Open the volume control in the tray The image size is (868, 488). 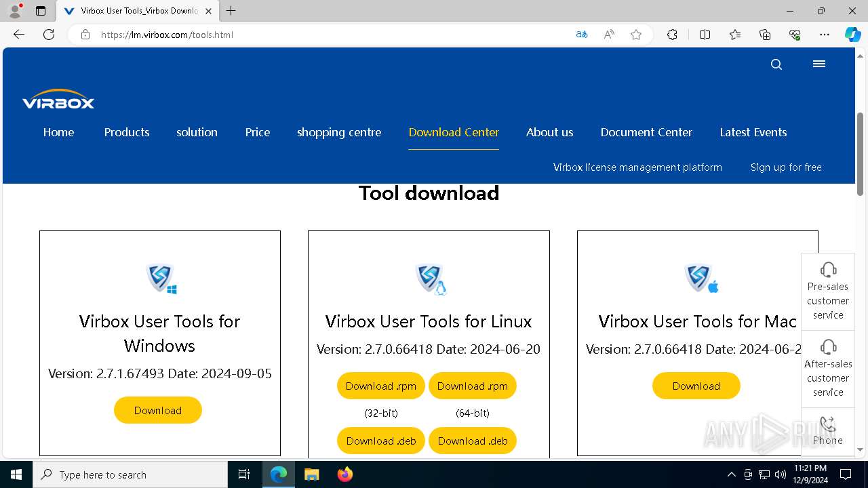781,474
